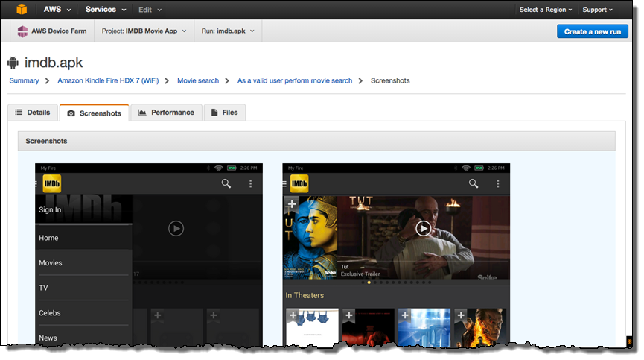Open the Files tab
This screenshot has height=360, width=644.
(x=224, y=113)
